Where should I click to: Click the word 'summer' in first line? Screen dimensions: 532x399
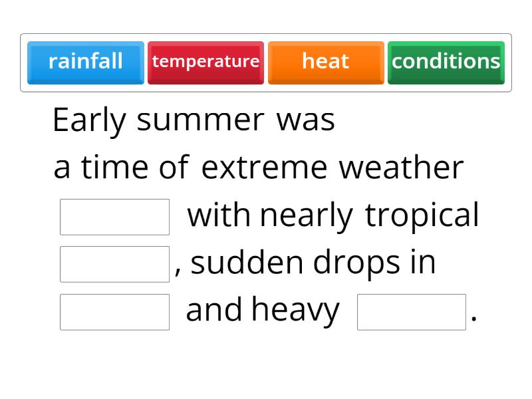201,121
